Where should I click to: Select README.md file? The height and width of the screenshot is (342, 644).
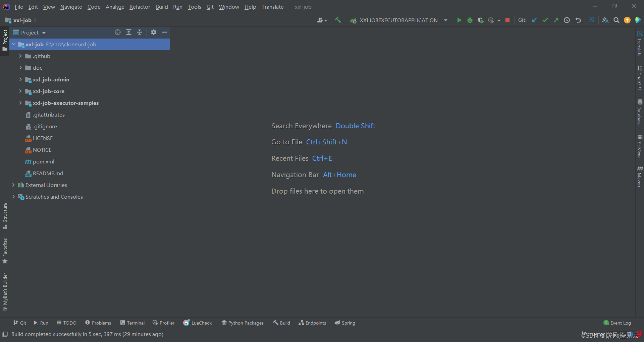[48, 173]
